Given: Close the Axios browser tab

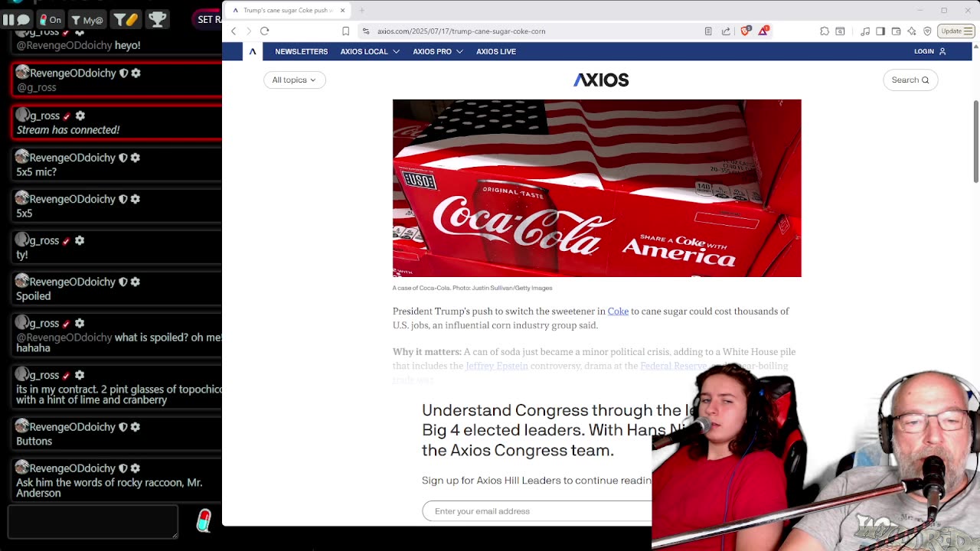Looking at the screenshot, I should tap(342, 11).
